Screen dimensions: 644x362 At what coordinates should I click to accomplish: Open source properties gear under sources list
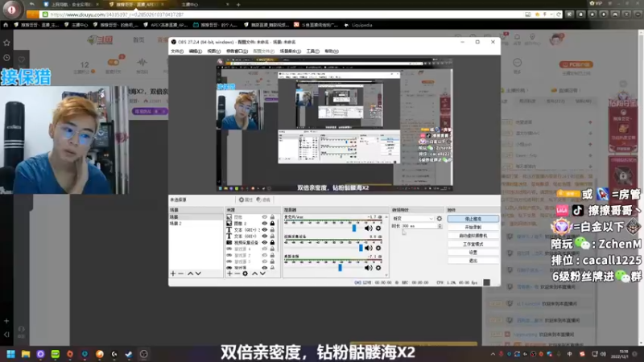246,274
